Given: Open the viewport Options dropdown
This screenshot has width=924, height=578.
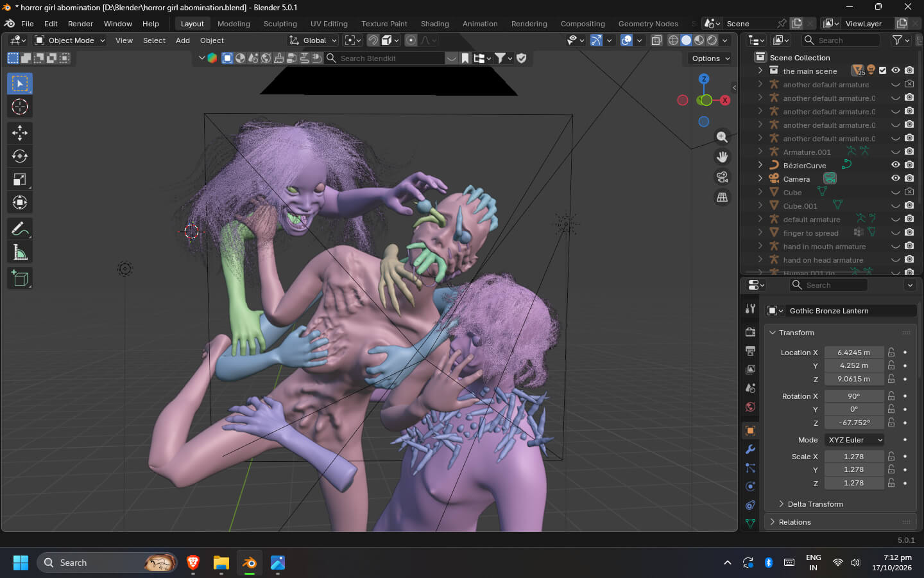Looking at the screenshot, I should tap(710, 58).
